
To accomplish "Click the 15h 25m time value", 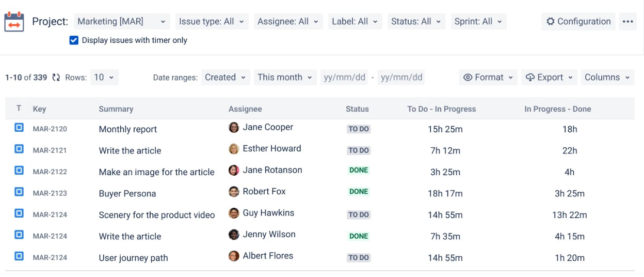I will 445,129.
